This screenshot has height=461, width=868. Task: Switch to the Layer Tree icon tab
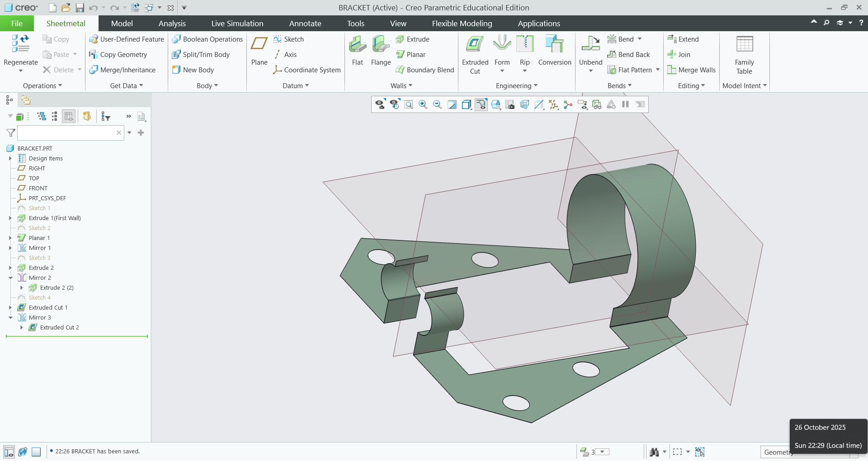pos(26,100)
